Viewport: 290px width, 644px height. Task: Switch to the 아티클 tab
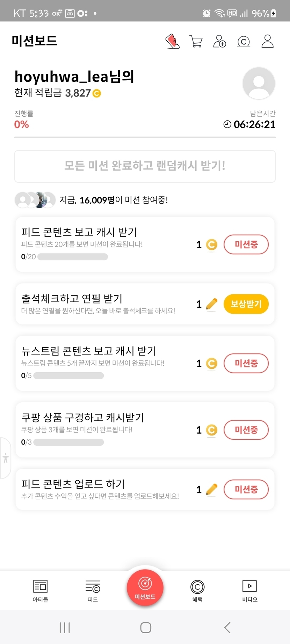coord(40,591)
